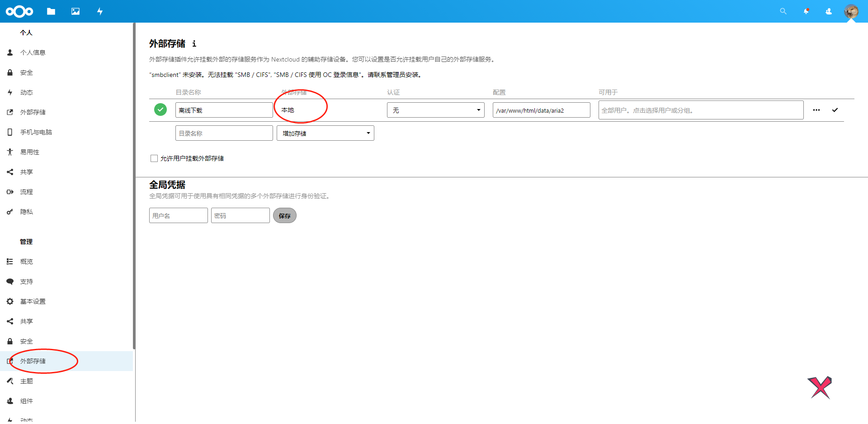Click the empty 目录名称 field
The height and width of the screenshot is (424, 868).
click(x=224, y=133)
